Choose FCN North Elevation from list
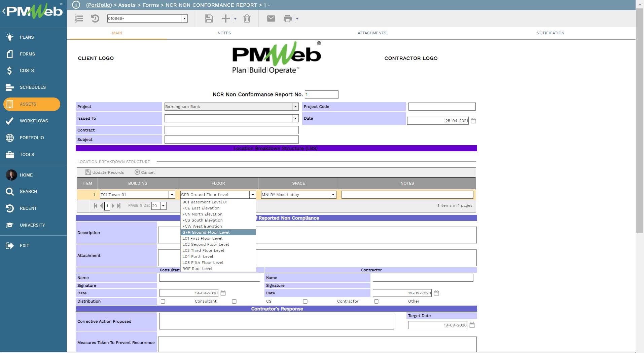The image size is (644, 353). click(x=218, y=214)
